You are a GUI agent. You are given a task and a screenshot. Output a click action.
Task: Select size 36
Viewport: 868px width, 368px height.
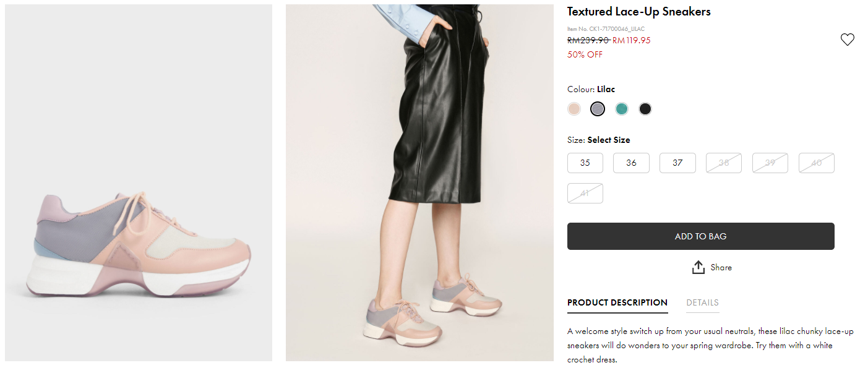pyautogui.click(x=631, y=163)
